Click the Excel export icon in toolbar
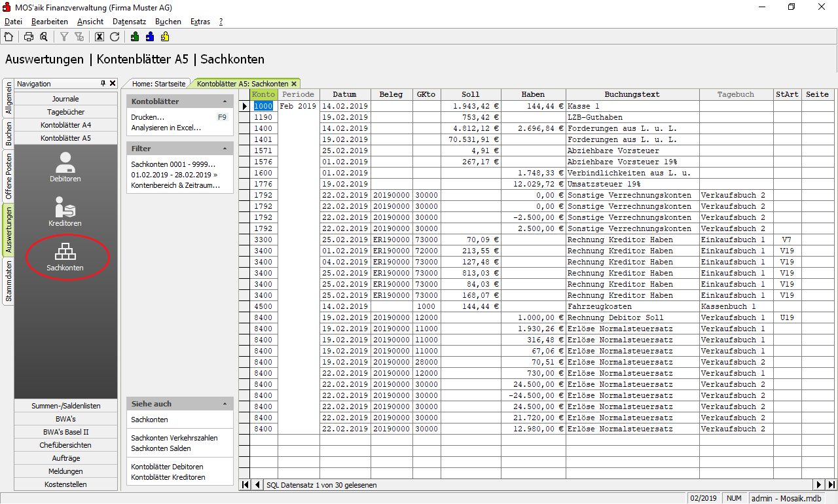The image size is (838, 504). point(100,37)
